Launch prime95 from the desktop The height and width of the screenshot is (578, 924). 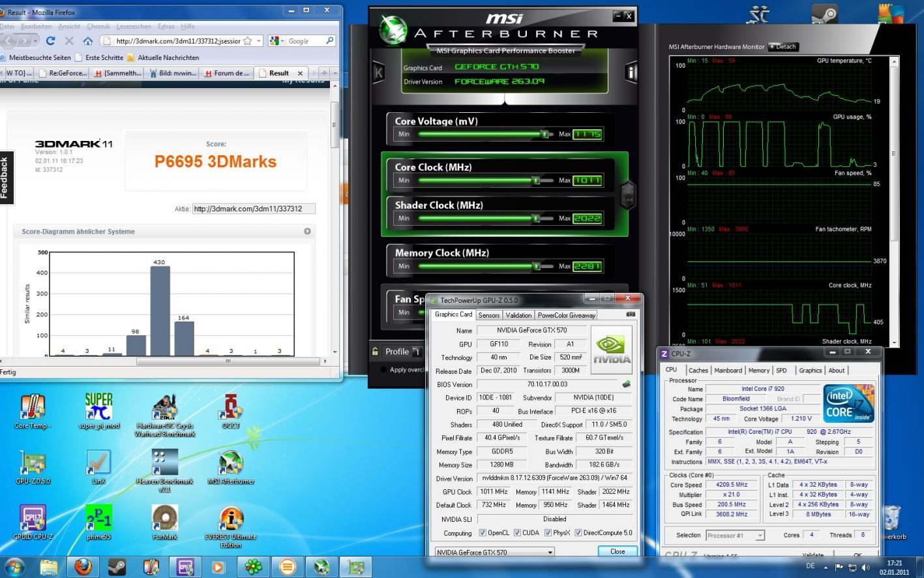pos(99,523)
